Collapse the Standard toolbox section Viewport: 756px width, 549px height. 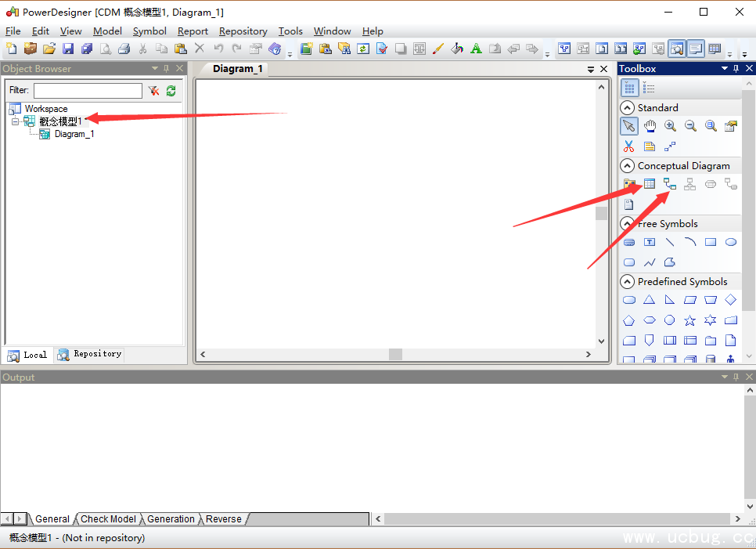click(627, 107)
